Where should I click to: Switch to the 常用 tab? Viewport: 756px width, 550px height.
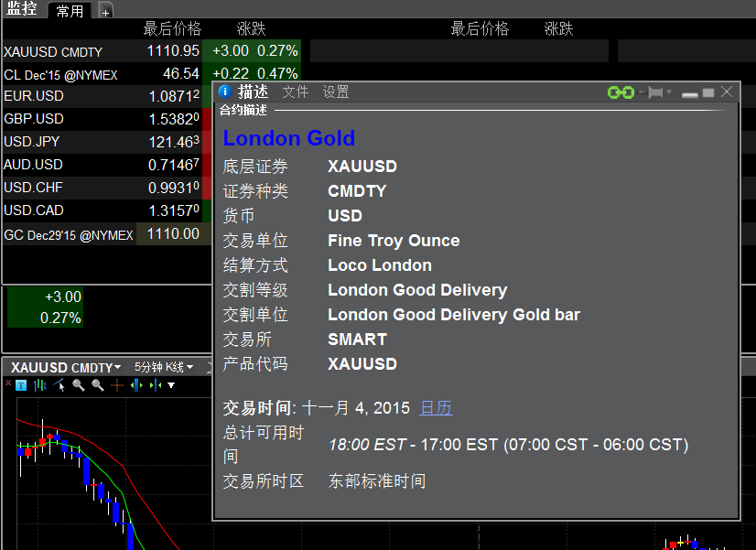70,11
